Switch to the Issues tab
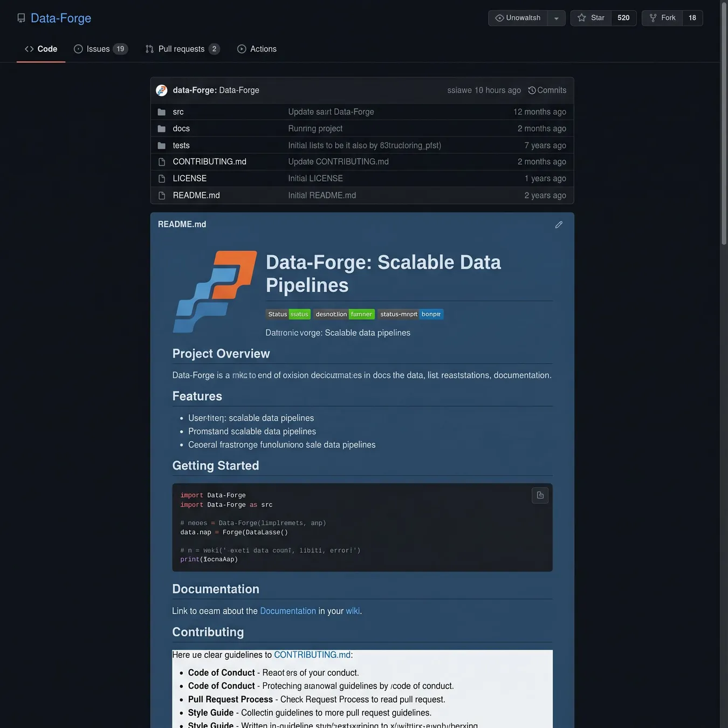728x728 pixels. (100, 49)
